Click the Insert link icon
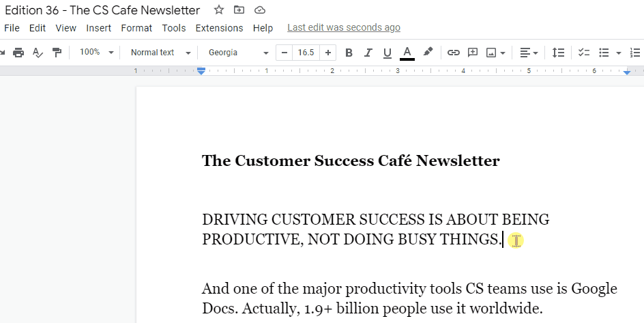This screenshot has width=644, height=323. point(453,53)
